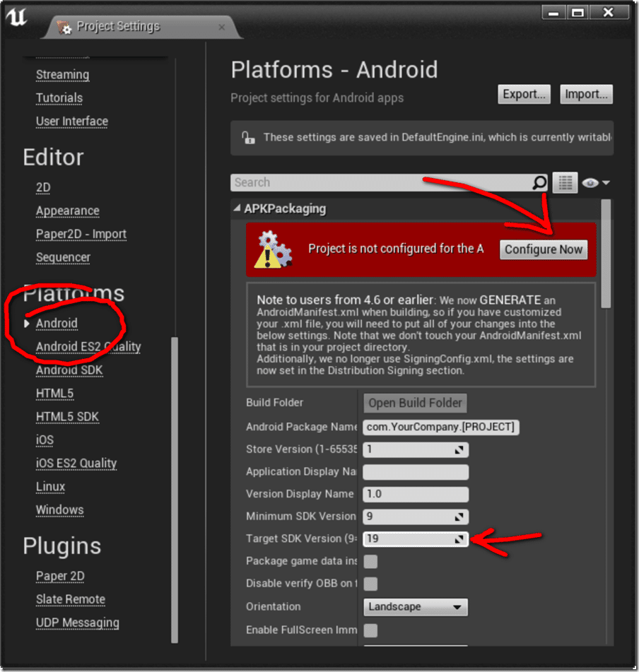Open Paper2D - Import settings
This screenshot has height=672, width=639.
pyautogui.click(x=81, y=234)
